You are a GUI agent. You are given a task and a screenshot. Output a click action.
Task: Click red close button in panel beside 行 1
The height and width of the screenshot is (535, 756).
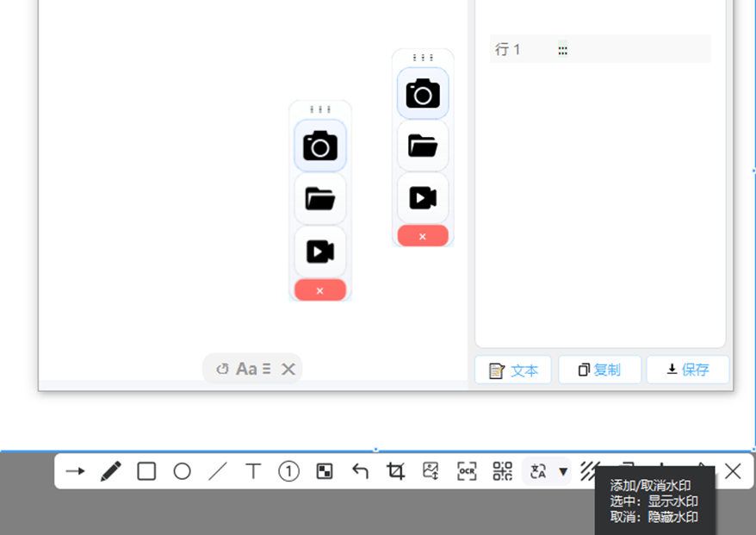click(x=423, y=236)
